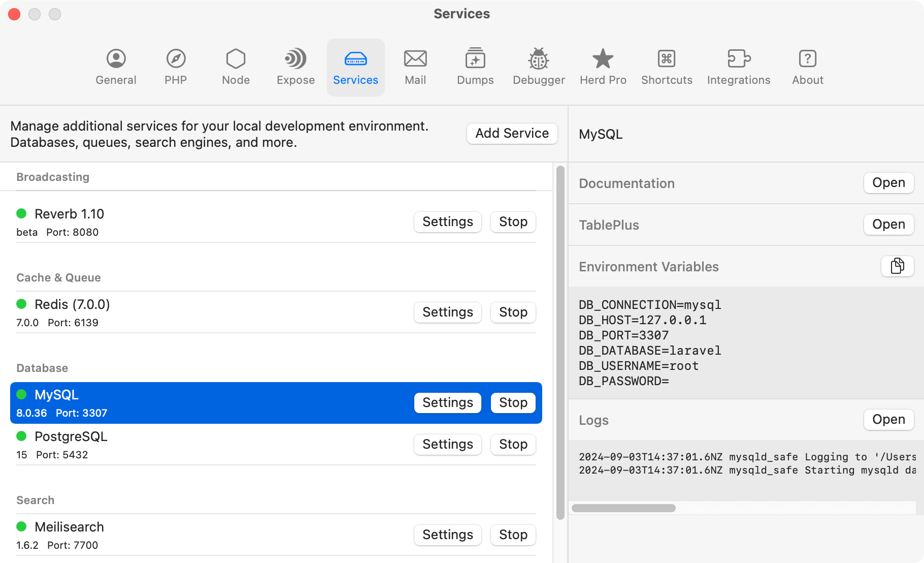The width and height of the screenshot is (924, 563).
Task: Open MySQL Logs
Action: tap(888, 420)
